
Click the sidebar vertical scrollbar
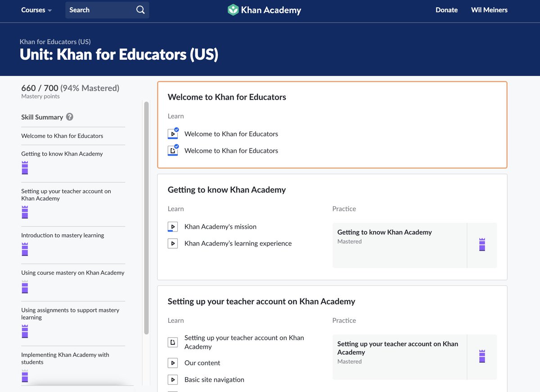[x=146, y=218]
